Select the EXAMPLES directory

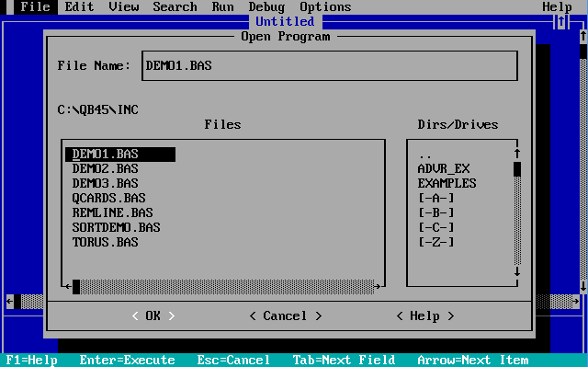(447, 184)
